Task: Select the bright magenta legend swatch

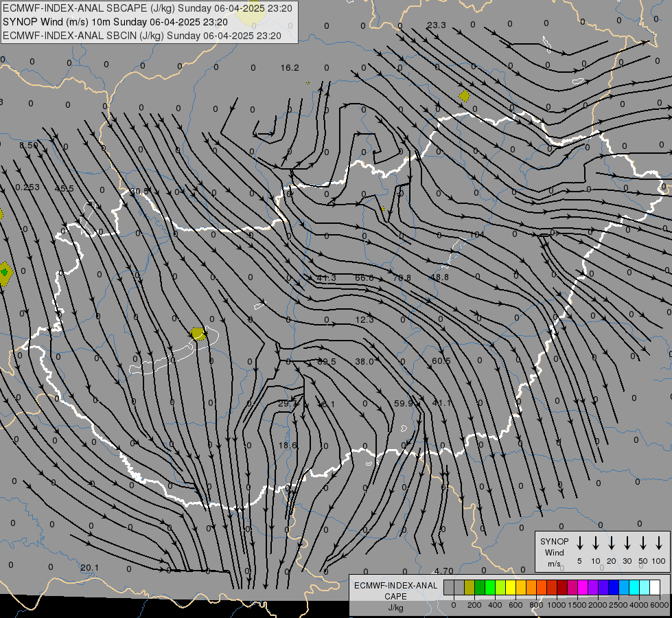Action: coord(583,587)
